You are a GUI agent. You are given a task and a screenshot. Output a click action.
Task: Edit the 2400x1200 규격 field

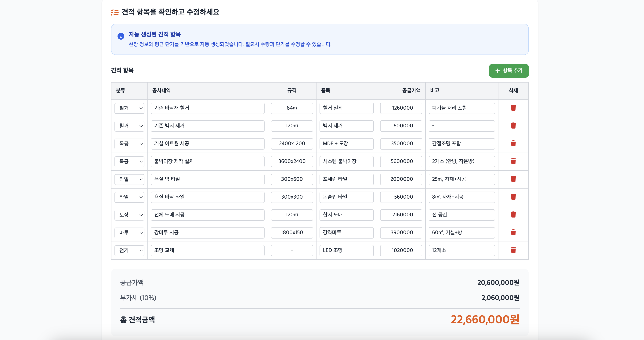pos(292,143)
